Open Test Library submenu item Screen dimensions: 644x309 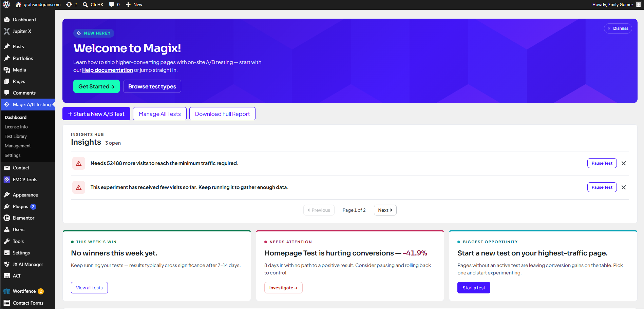[16, 136]
